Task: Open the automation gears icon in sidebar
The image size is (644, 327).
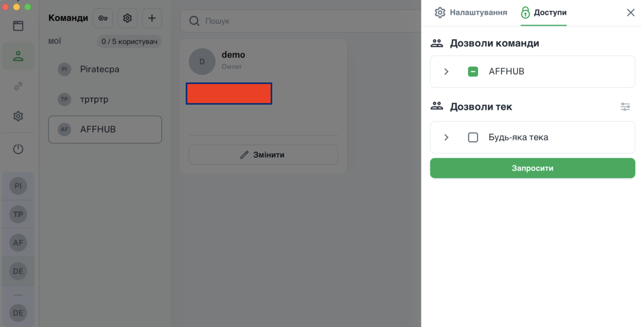Action: tap(18, 86)
